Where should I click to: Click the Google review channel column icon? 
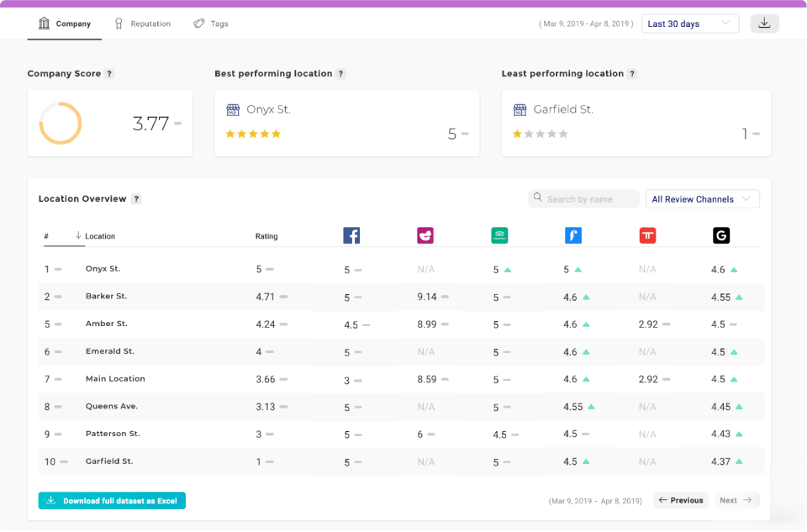pyautogui.click(x=721, y=235)
